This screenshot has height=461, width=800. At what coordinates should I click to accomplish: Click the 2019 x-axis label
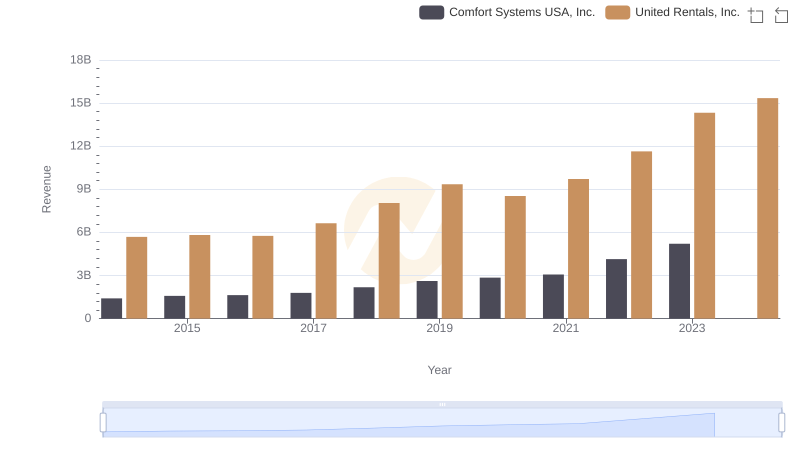click(x=439, y=328)
